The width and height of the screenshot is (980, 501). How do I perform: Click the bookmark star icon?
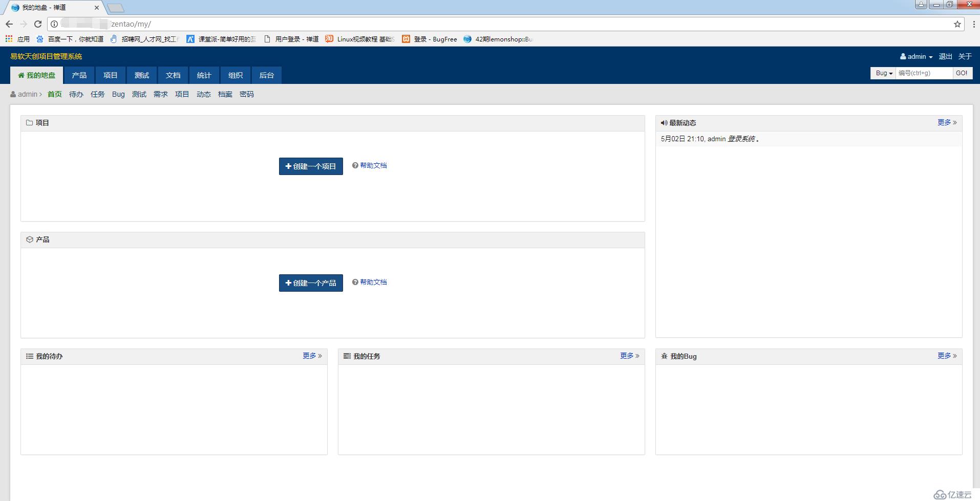[x=957, y=24]
